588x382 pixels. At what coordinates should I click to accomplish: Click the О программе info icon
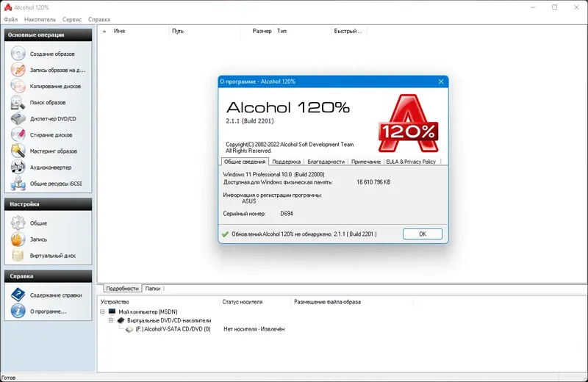18,311
